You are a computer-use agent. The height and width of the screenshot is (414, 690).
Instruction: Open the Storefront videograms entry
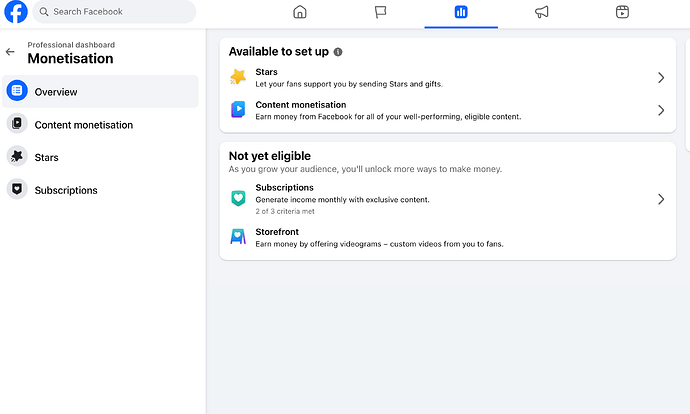coord(448,238)
